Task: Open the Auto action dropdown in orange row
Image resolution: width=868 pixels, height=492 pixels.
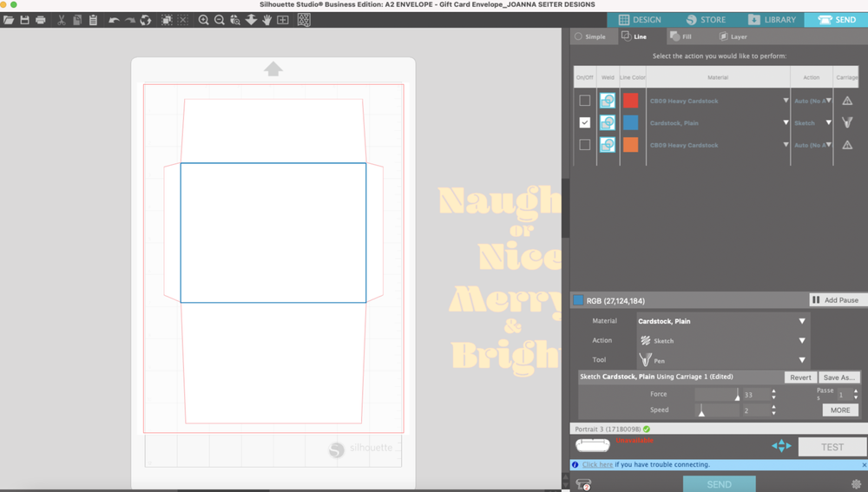Action: [829, 145]
